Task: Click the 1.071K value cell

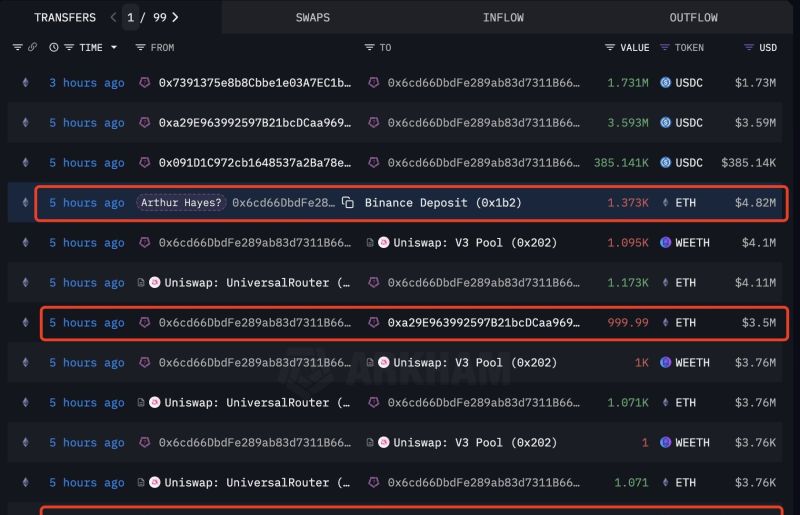Action: point(628,403)
